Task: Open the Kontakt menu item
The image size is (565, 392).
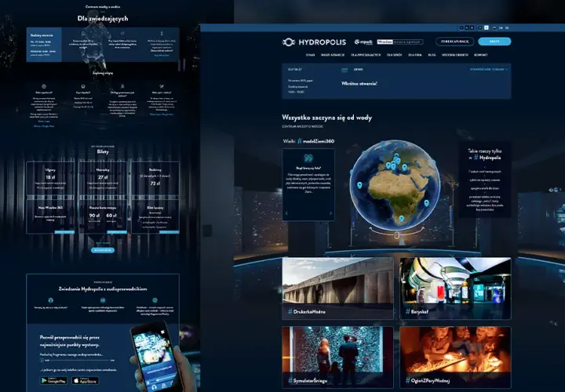Action: (481, 55)
